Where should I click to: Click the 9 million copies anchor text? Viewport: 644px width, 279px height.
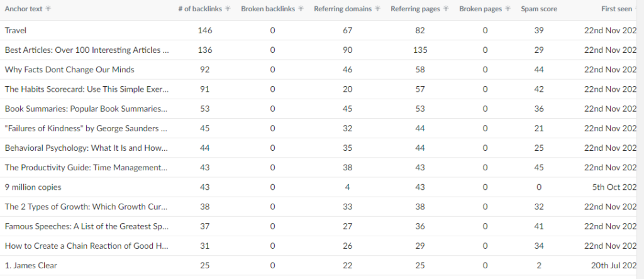click(33, 187)
